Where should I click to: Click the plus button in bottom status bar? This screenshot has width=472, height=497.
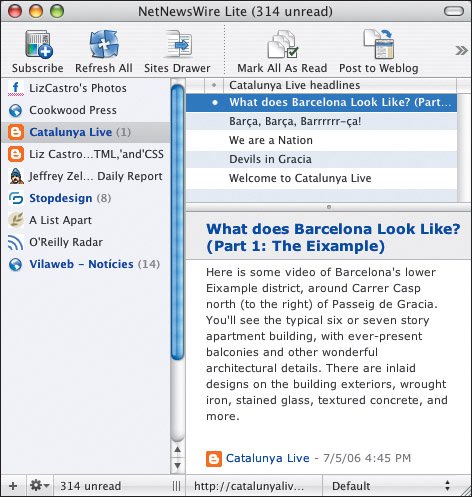coord(13,486)
